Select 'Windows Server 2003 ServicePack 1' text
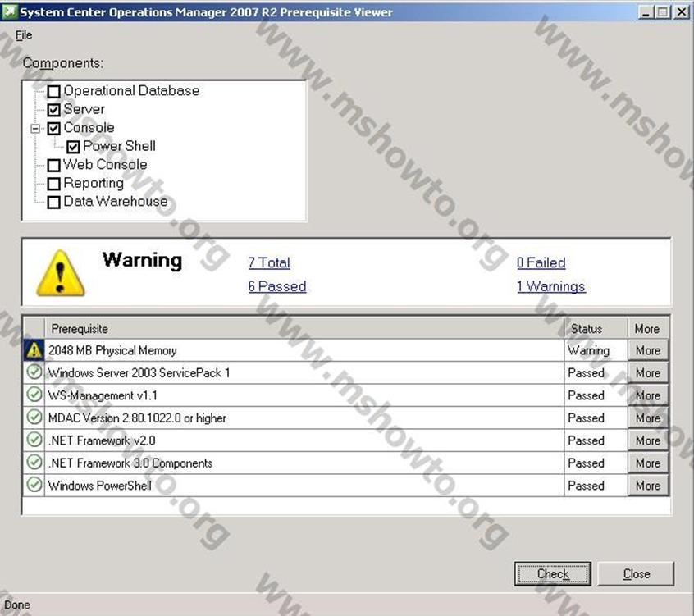 (139, 373)
